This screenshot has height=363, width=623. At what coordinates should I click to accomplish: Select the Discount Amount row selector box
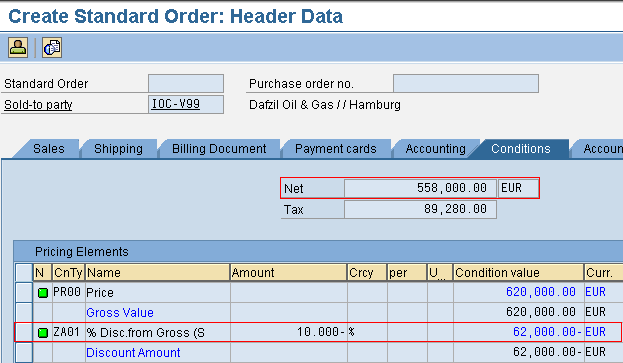[x=24, y=352]
